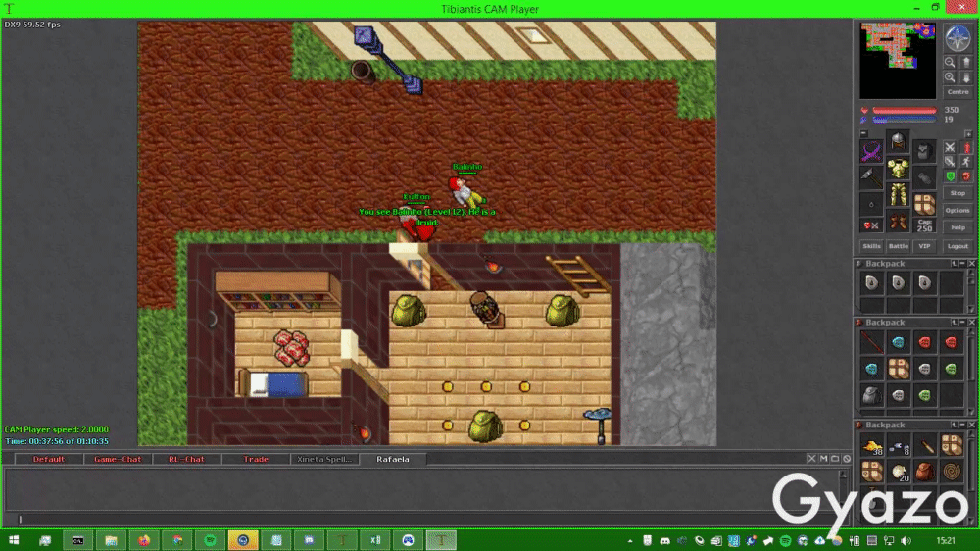Toggle chase mode with running figure
This screenshot has height=551, width=980.
click(966, 162)
